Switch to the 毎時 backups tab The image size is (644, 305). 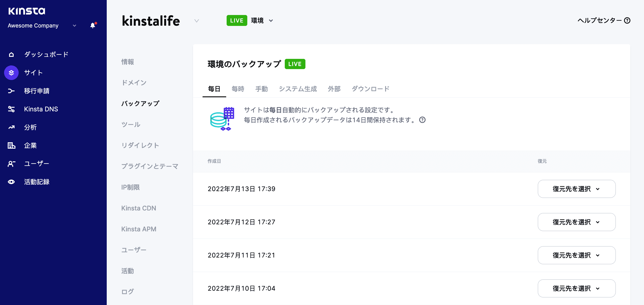238,89
